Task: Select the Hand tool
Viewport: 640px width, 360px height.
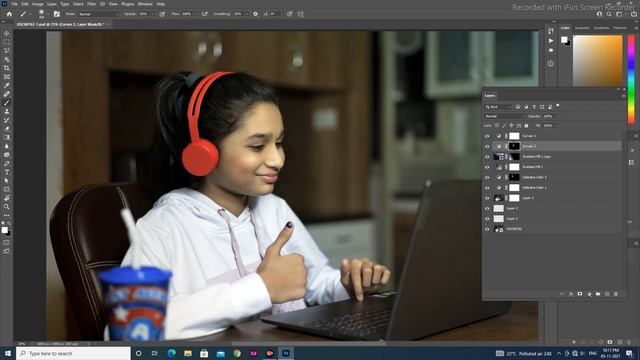Action: [x=7, y=198]
